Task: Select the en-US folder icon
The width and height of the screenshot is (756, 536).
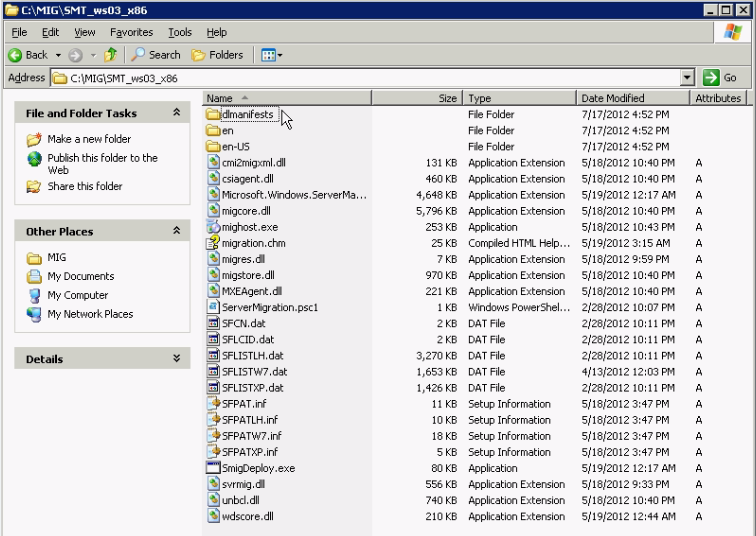Action: pos(213,146)
